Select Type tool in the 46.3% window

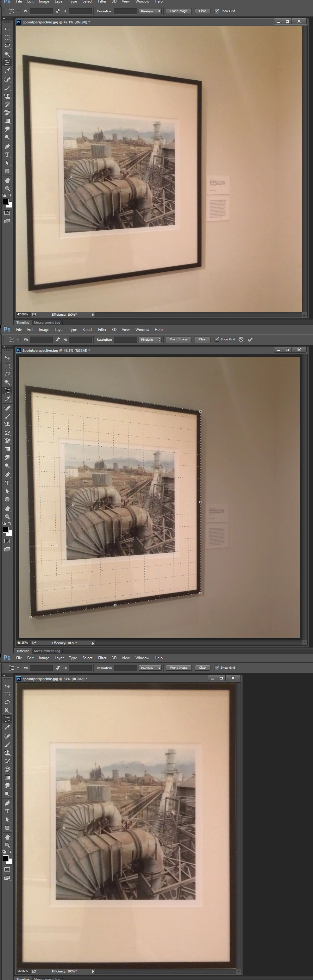[x=7, y=483]
